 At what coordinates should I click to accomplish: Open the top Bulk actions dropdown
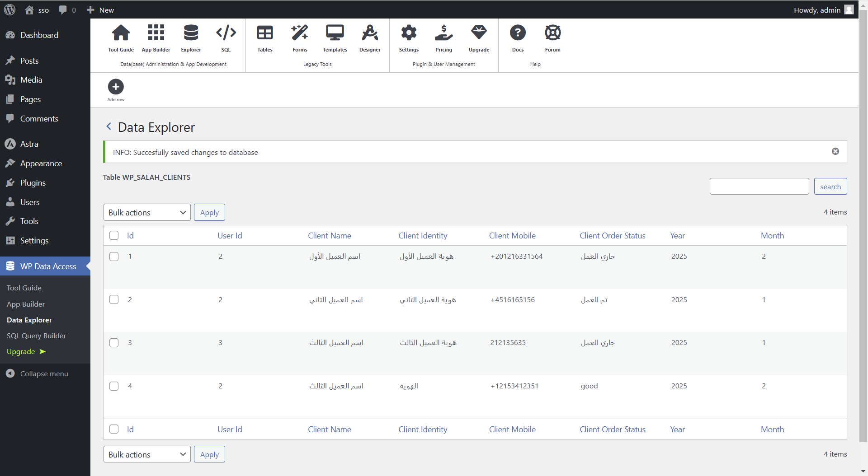(147, 213)
